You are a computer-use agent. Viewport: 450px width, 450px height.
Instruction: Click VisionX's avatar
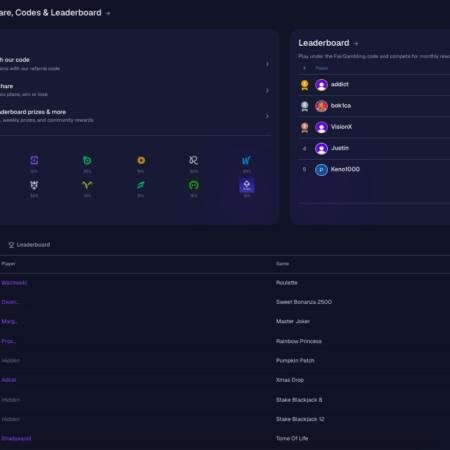(321, 127)
